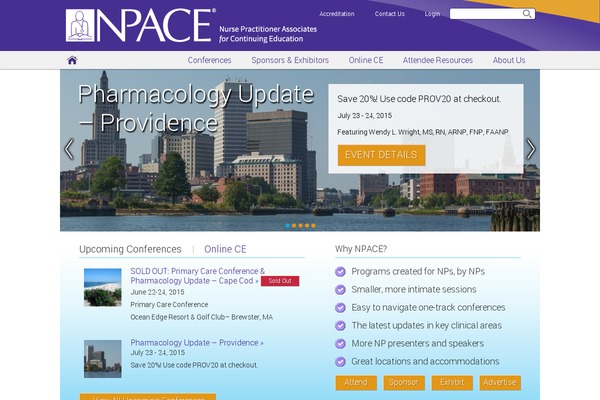Click the Attend button
The height and width of the screenshot is (400, 600).
point(356,382)
